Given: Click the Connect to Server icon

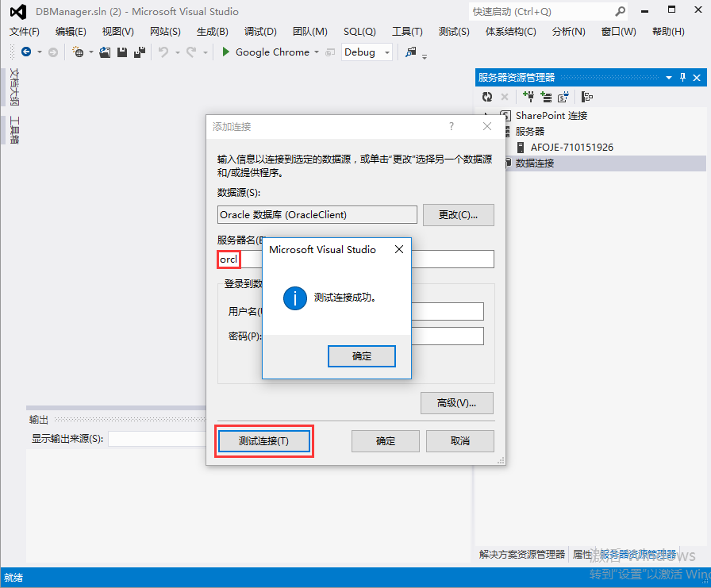Looking at the screenshot, I should coord(545,96).
